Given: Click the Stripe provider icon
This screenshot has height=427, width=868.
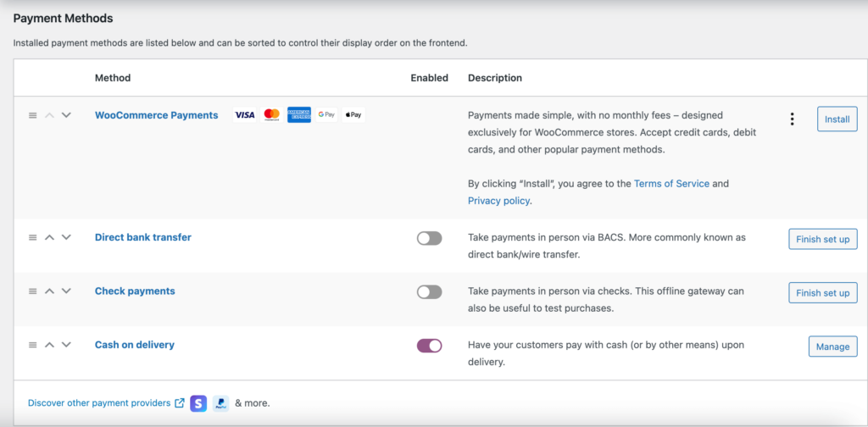Looking at the screenshot, I should [198, 403].
